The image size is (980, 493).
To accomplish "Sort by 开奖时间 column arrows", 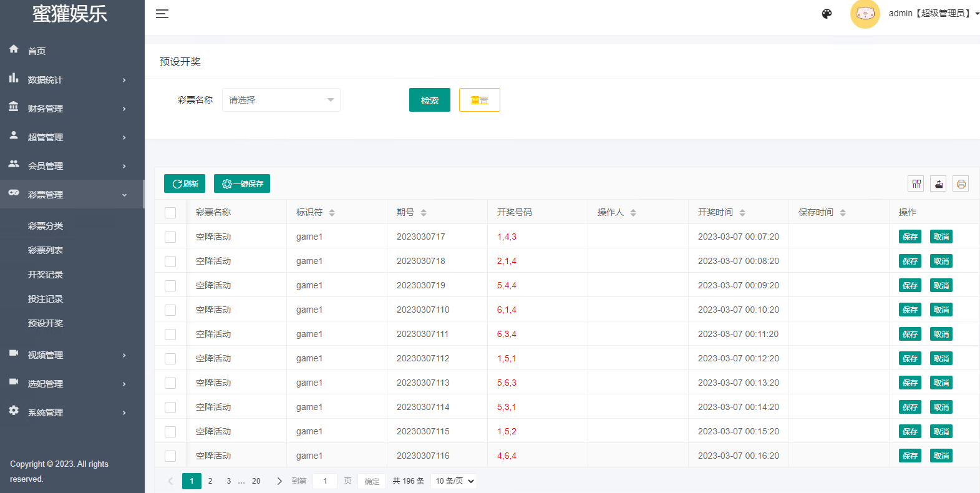I will click(x=742, y=213).
